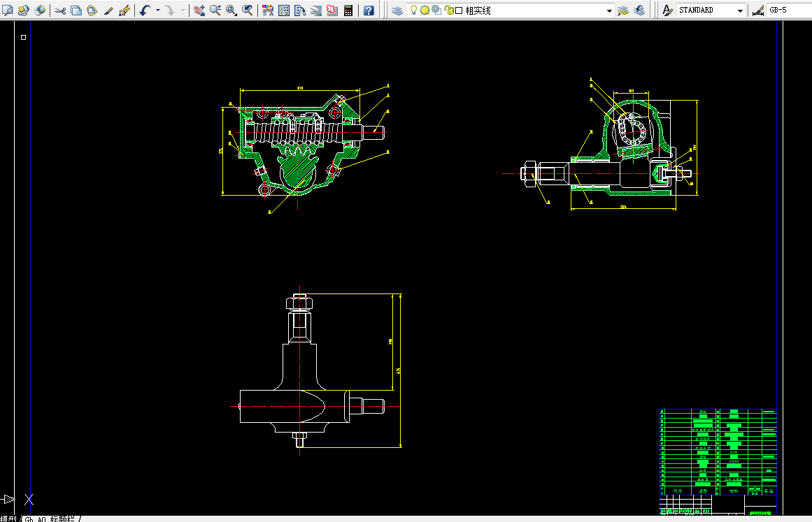
Task: Open the GB-5 dimension style dropdown
Action: tap(789, 10)
